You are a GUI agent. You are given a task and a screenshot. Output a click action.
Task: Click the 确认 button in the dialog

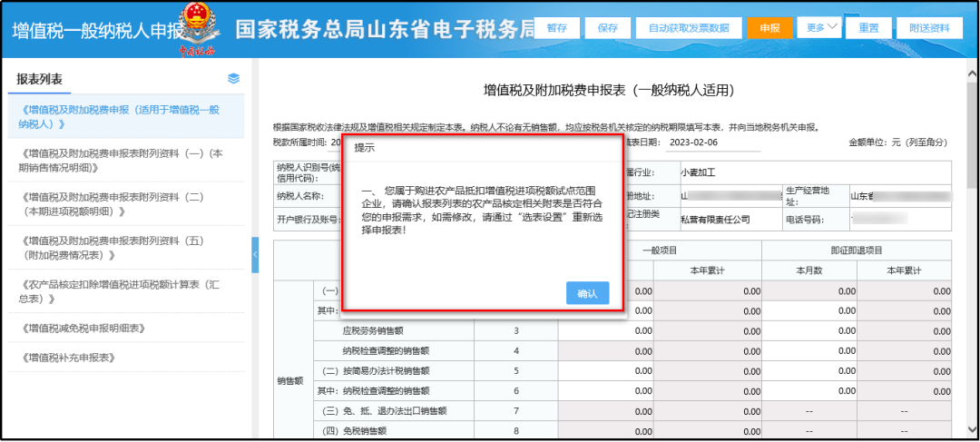[x=587, y=293]
